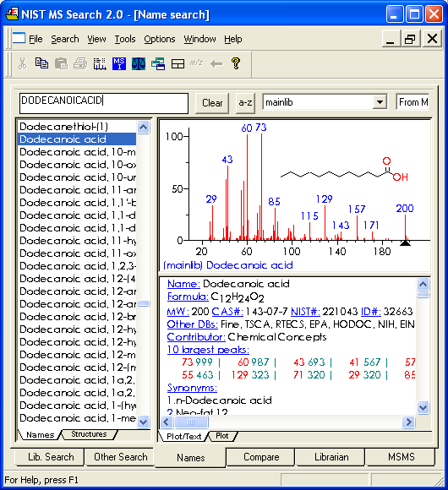Open the View menu
This screenshot has width=448, height=490.
click(96, 39)
